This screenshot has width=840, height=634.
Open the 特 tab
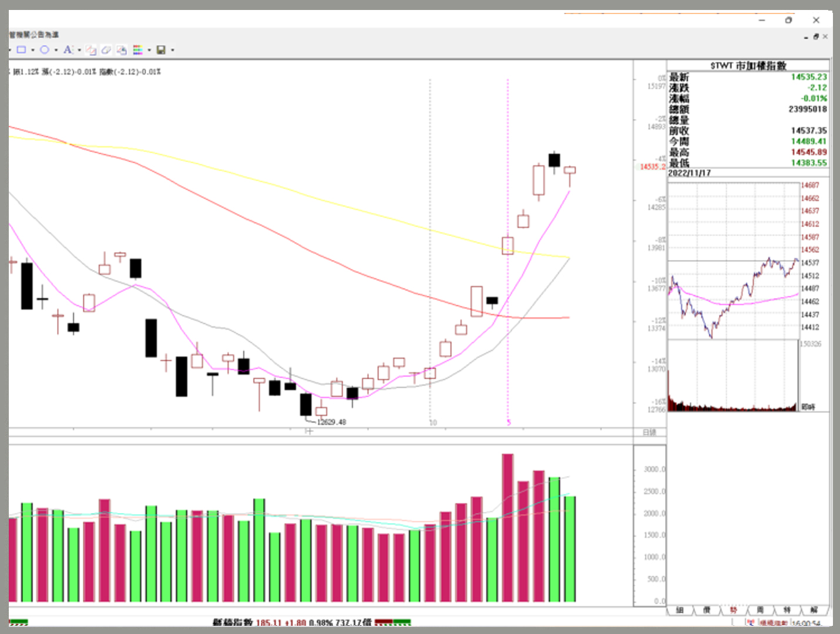[x=787, y=611]
